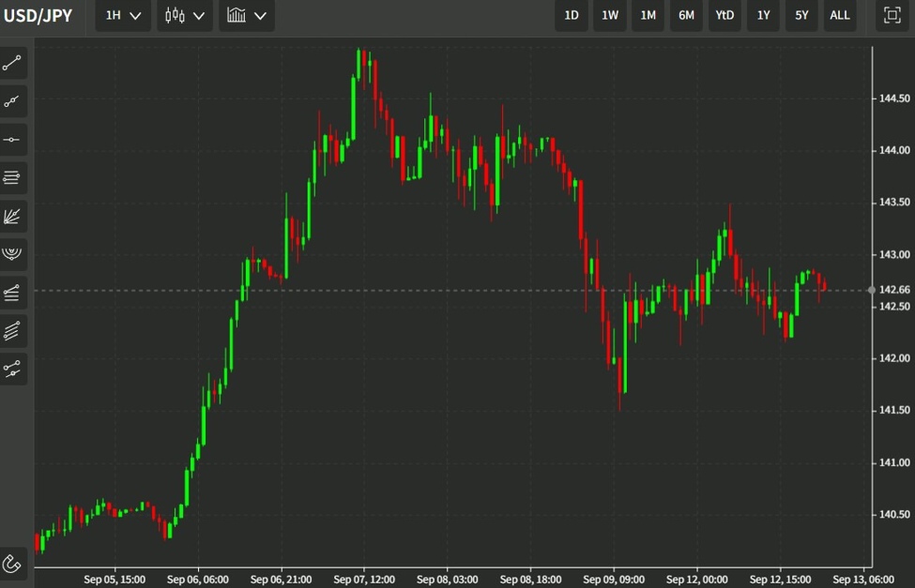Click the 5Y range button
The height and width of the screenshot is (588, 915).
pos(801,15)
